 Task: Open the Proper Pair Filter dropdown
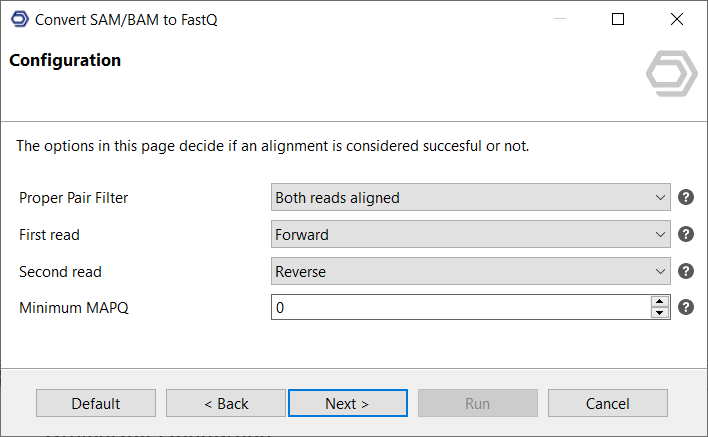(x=470, y=198)
